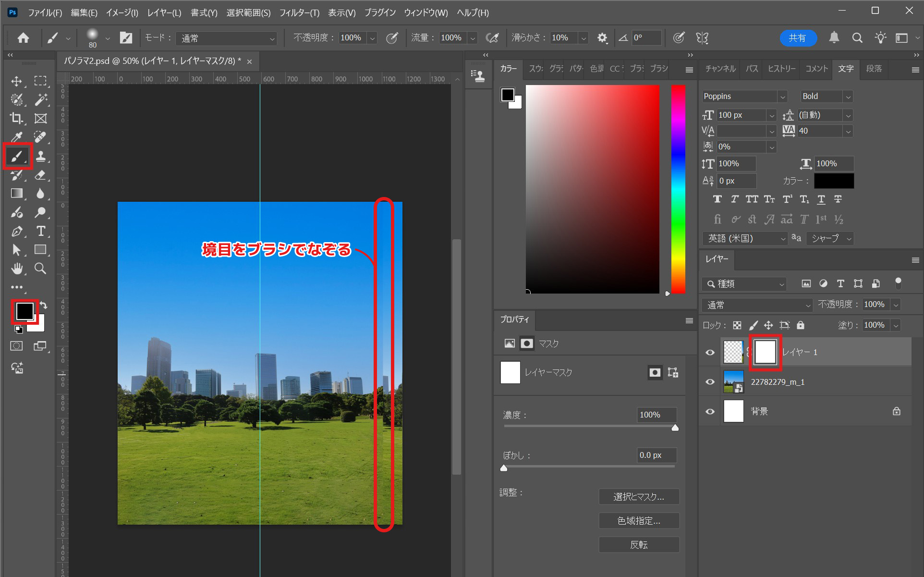Expand the layer blend mode dropdown
This screenshot has width=924, height=577.
pyautogui.click(x=757, y=305)
